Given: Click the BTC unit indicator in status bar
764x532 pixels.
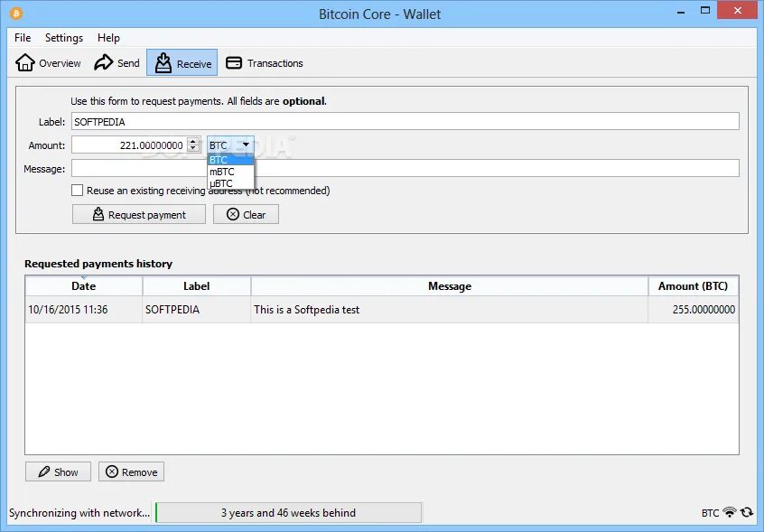Looking at the screenshot, I should 710,512.
